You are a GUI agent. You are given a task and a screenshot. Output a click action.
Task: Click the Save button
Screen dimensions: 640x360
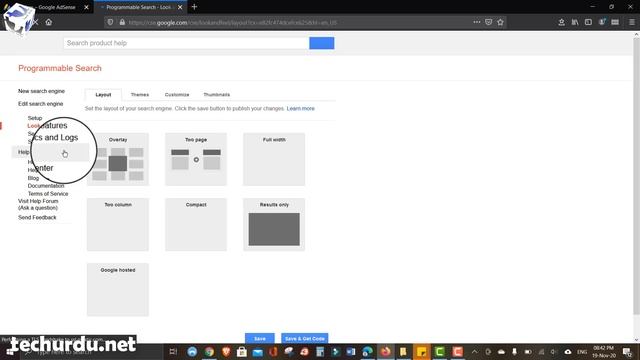click(x=260, y=338)
